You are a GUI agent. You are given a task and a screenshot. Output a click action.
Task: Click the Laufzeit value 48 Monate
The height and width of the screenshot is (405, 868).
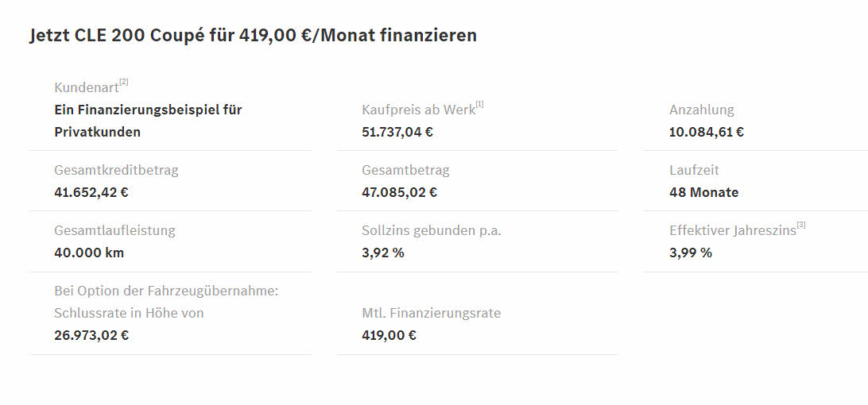pyautogui.click(x=703, y=192)
